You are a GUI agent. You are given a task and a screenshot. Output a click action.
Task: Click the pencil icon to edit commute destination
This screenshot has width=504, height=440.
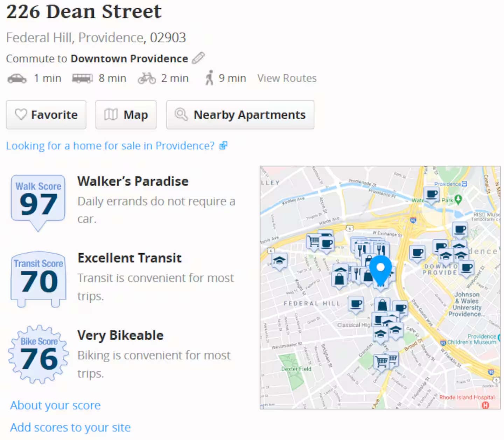pyautogui.click(x=198, y=58)
